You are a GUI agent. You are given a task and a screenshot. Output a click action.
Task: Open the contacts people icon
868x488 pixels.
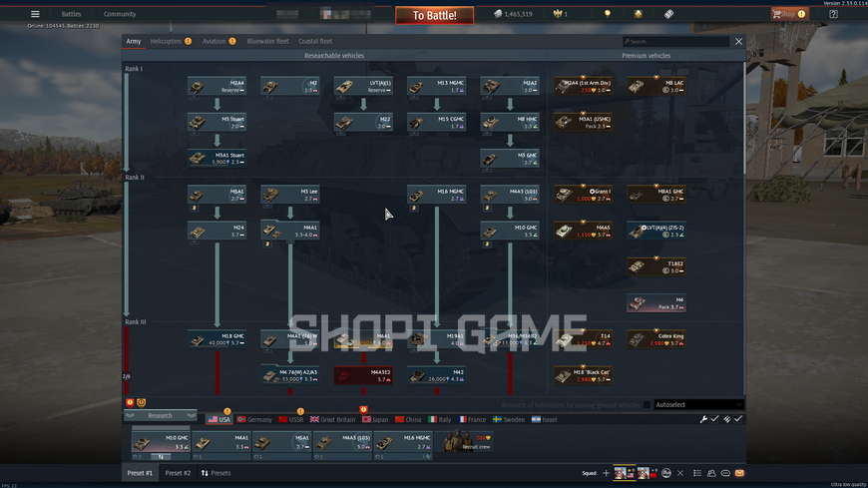pyautogui.click(x=711, y=473)
